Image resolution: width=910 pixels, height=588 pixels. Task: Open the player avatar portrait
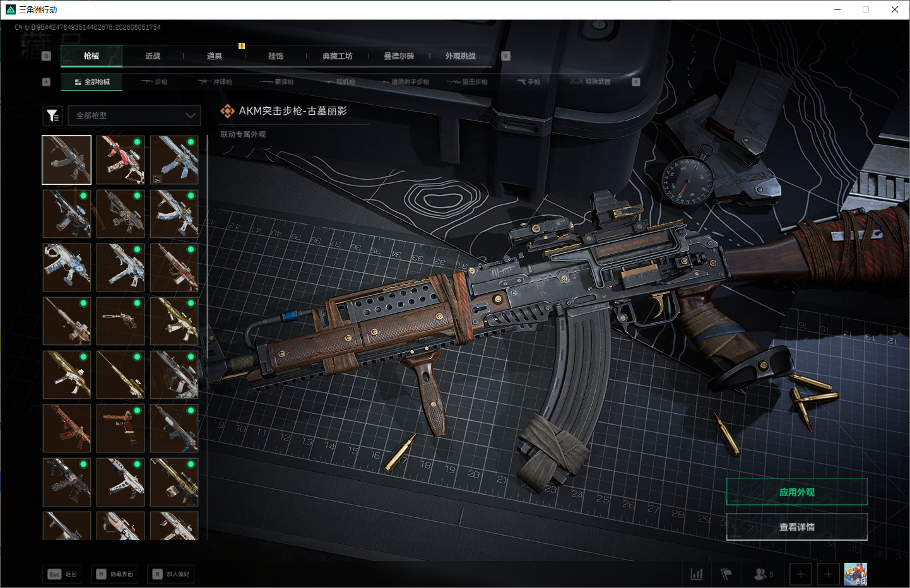856,574
